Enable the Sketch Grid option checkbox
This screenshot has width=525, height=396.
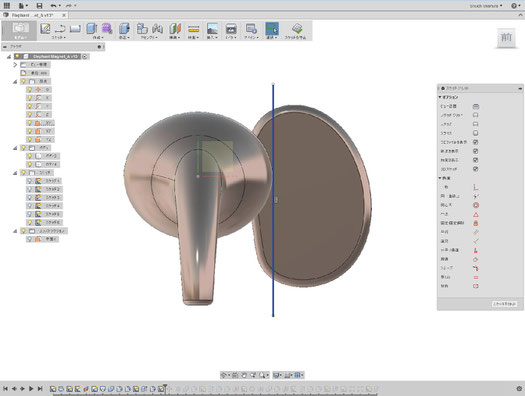point(475,115)
